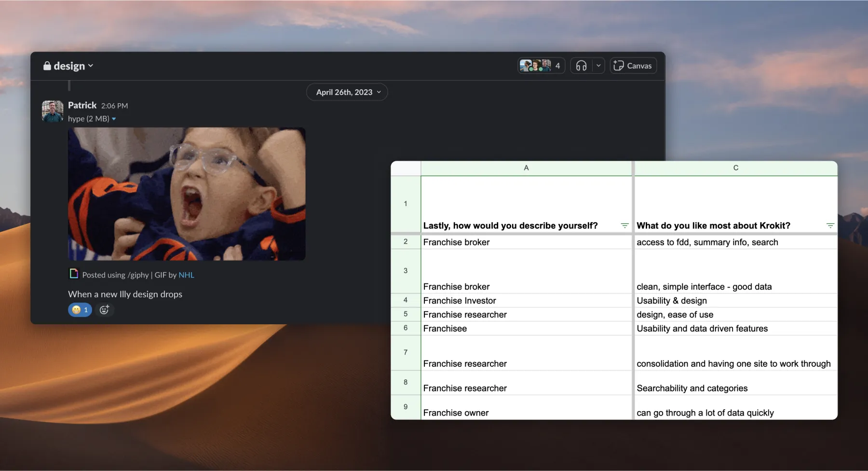
Task: Select column A header in spreadsheet
Action: (x=526, y=168)
